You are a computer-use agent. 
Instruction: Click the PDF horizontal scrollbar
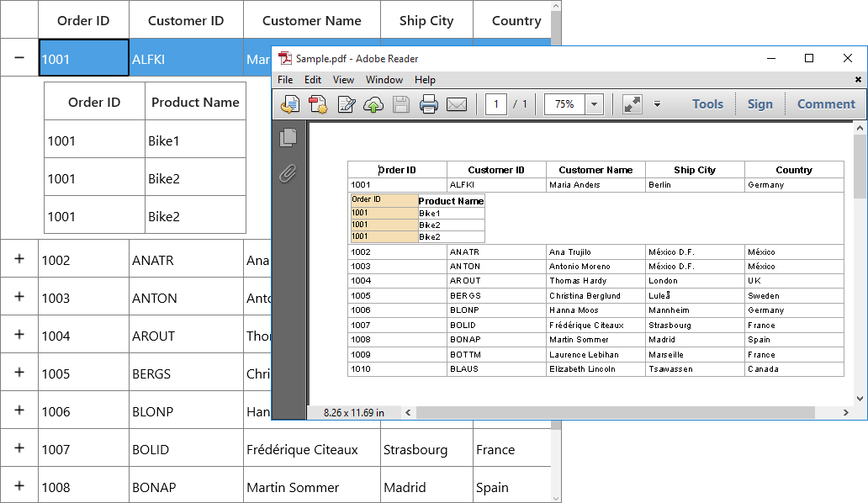coord(616,412)
